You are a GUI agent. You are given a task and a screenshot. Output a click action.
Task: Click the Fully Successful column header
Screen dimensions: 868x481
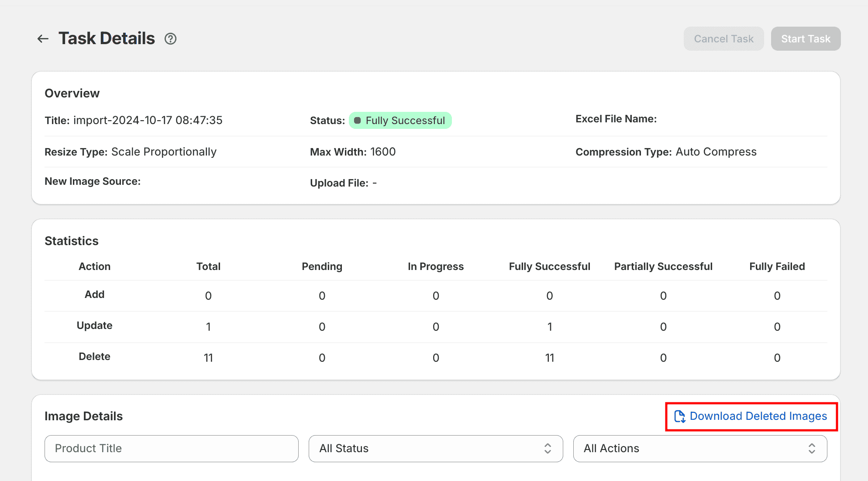pyautogui.click(x=549, y=266)
